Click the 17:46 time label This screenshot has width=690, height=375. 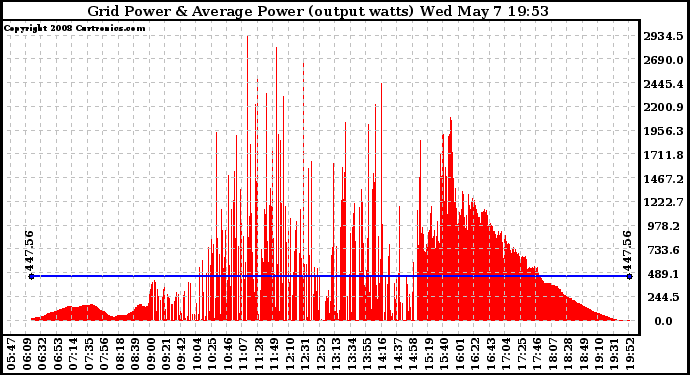[536, 354]
